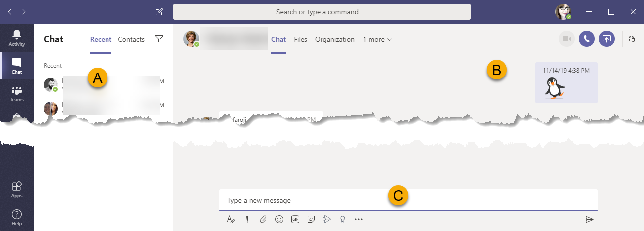This screenshot has height=231, width=644.
Task: Start an audio call with phone button
Action: [587, 39]
